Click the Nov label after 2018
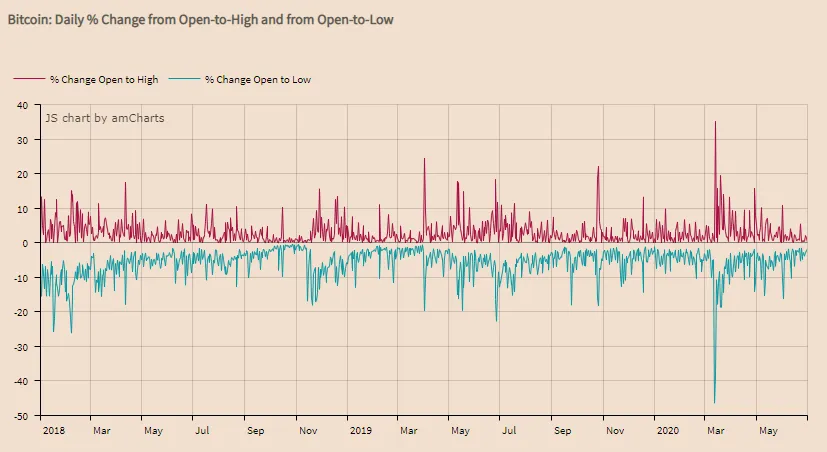 tap(308, 430)
